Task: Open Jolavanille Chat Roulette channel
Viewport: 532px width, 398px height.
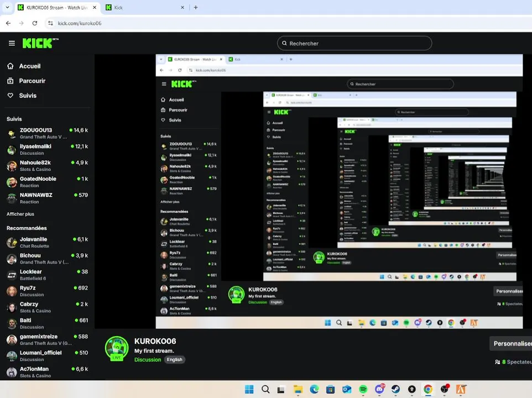Action: click(x=47, y=243)
